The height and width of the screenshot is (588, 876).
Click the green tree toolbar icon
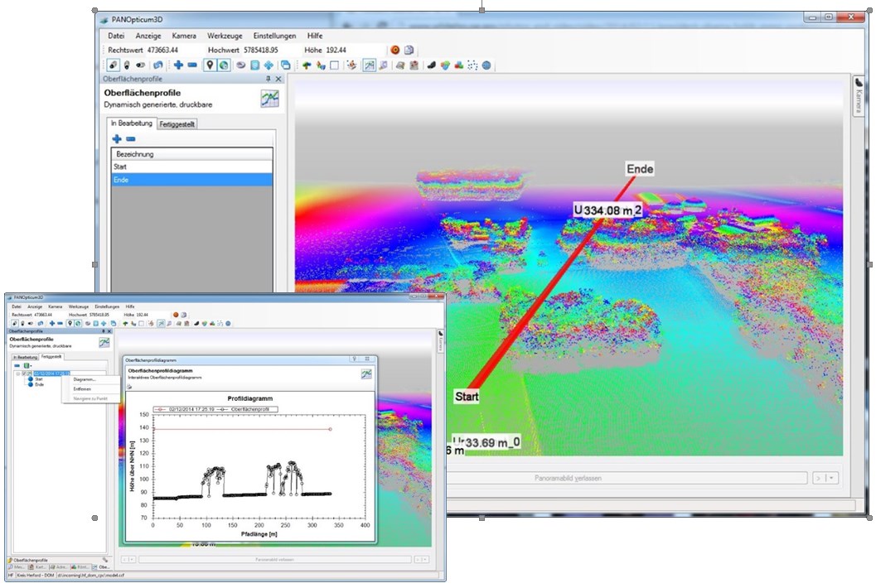click(306, 65)
